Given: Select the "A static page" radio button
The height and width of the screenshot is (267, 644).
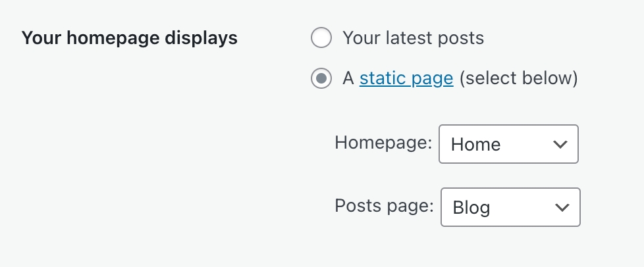Looking at the screenshot, I should coord(321,79).
